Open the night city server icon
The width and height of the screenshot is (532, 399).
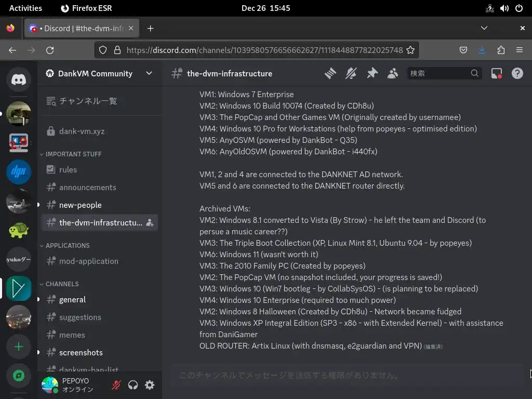19,317
